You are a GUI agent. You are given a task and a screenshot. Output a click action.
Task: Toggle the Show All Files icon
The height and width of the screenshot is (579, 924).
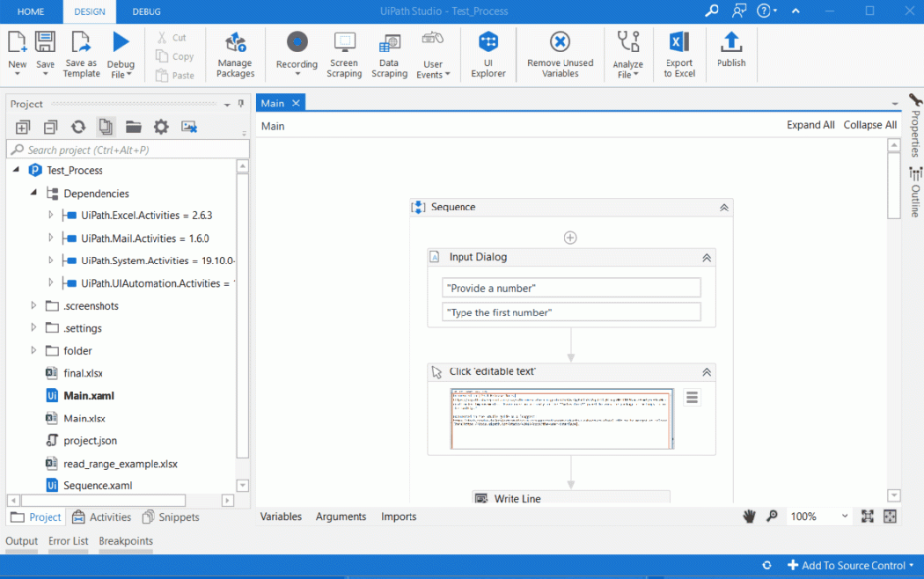[106, 127]
